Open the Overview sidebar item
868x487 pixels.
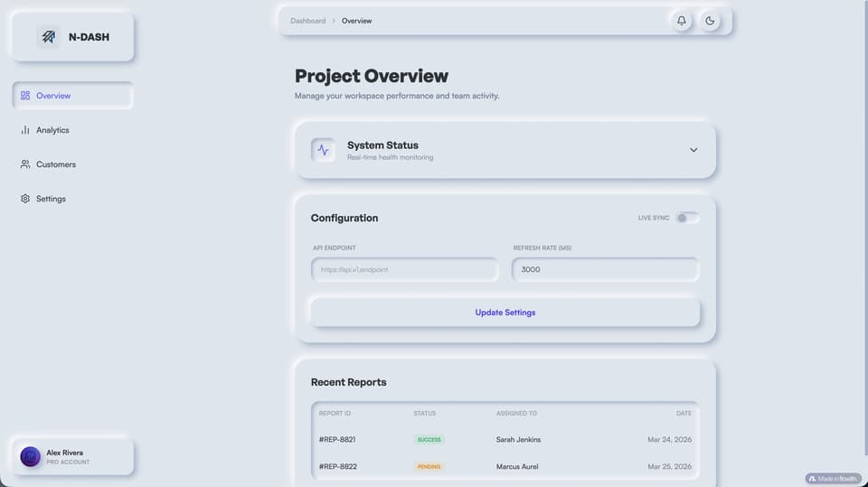[72, 96]
